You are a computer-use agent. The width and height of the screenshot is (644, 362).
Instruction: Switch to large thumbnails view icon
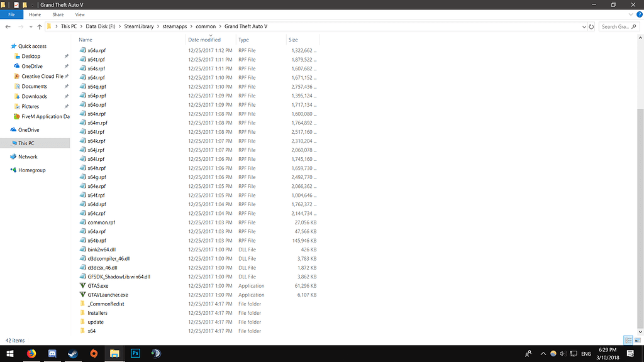tap(638, 340)
